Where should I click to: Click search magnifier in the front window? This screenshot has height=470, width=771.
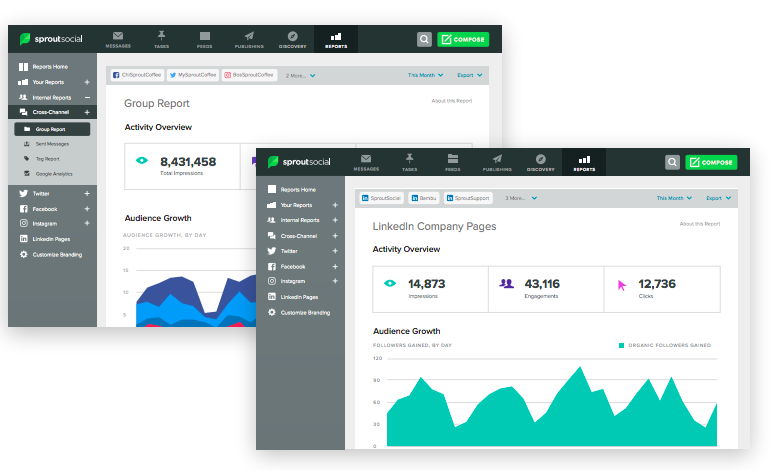point(672,162)
